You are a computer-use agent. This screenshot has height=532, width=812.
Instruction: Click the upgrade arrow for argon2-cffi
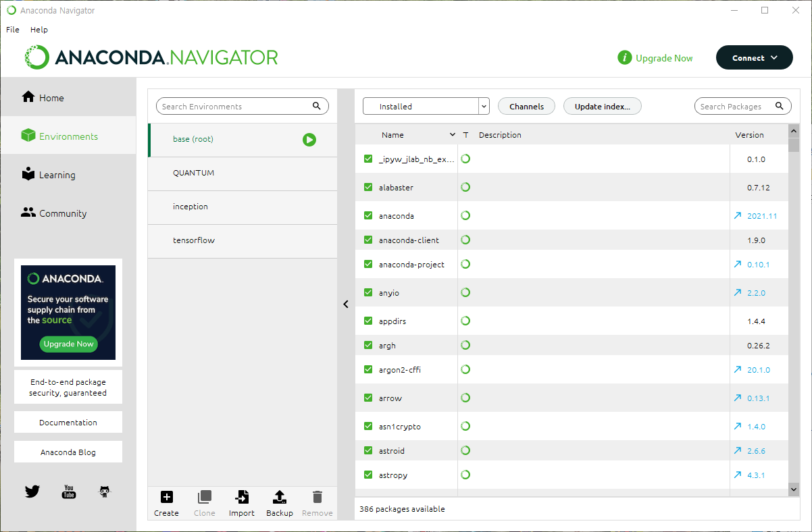coord(737,369)
